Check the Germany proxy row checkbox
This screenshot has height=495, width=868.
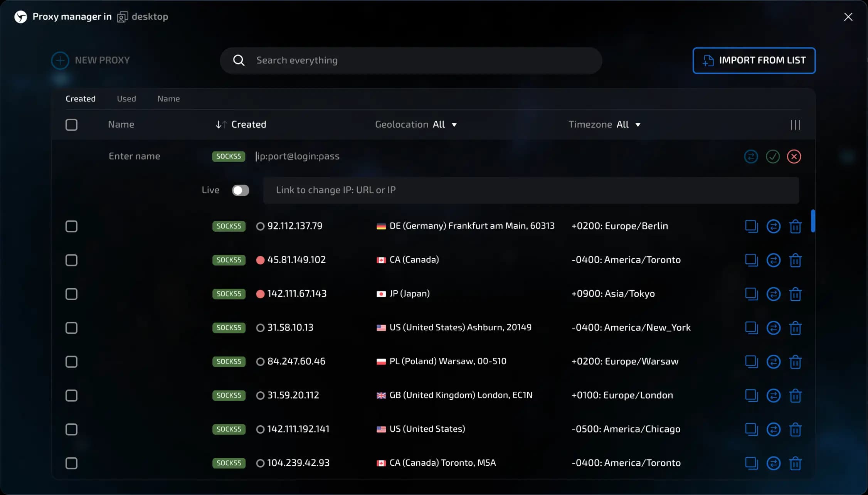tap(71, 226)
